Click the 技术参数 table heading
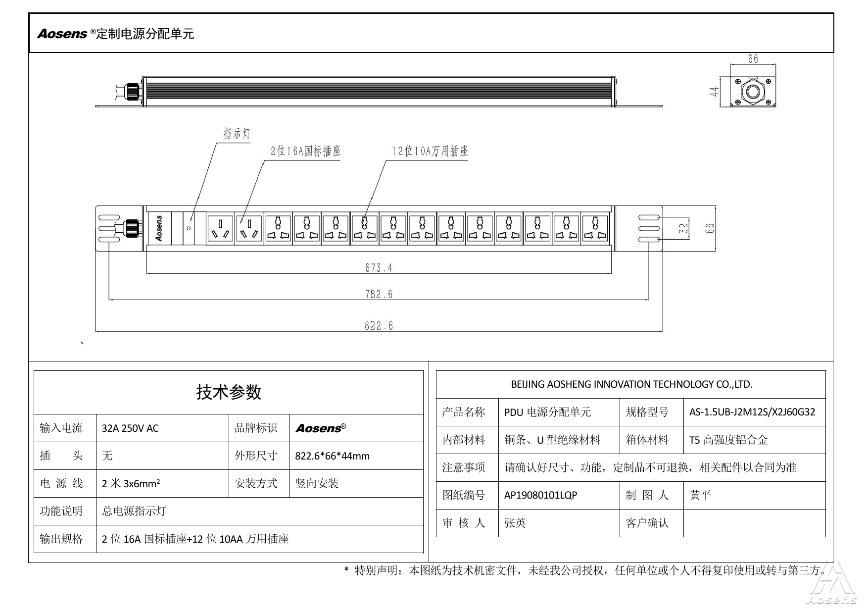 (229, 392)
